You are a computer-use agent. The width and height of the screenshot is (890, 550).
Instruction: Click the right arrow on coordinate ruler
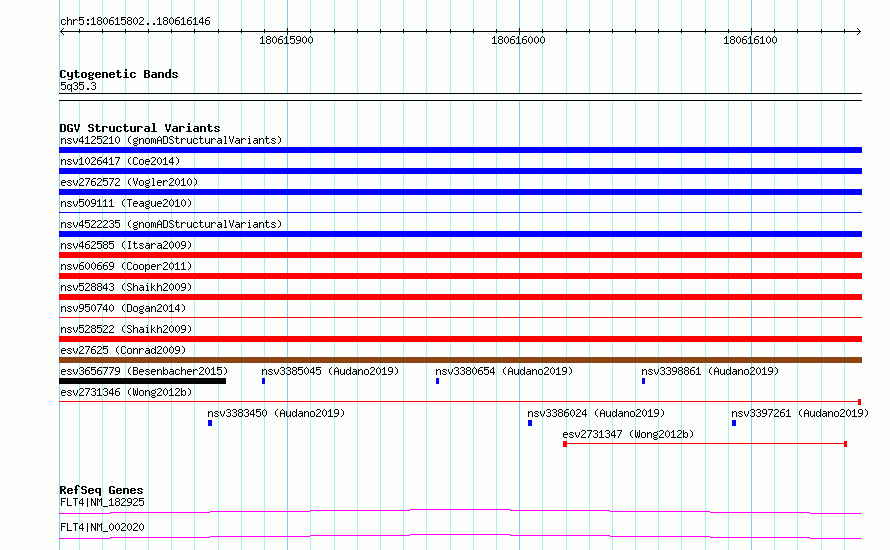point(858,32)
